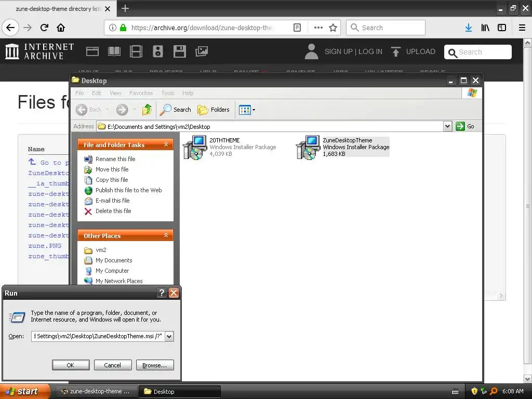
Task: Open Explorer Favorites menu
Action: coord(141,93)
